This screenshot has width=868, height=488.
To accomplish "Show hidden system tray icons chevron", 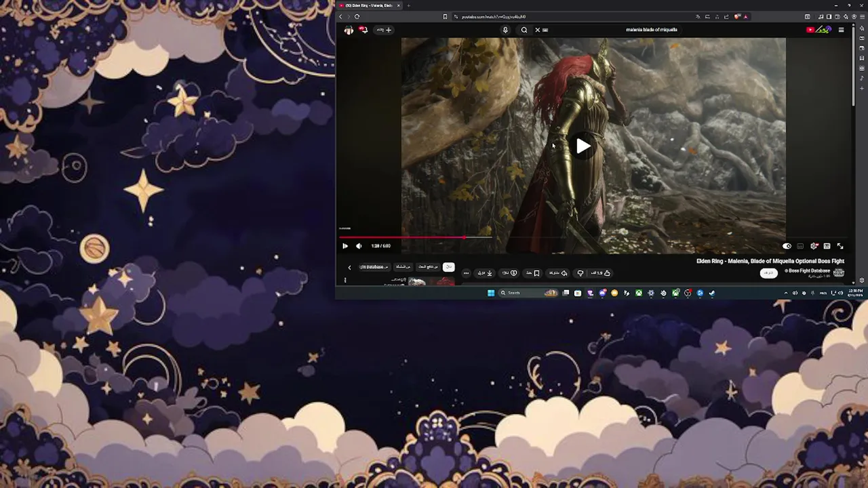I will [x=786, y=293].
